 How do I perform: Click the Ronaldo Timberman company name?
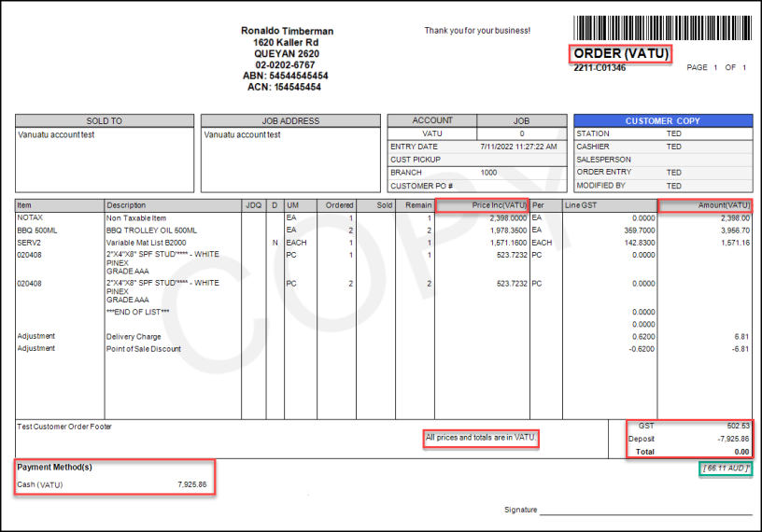point(287,31)
